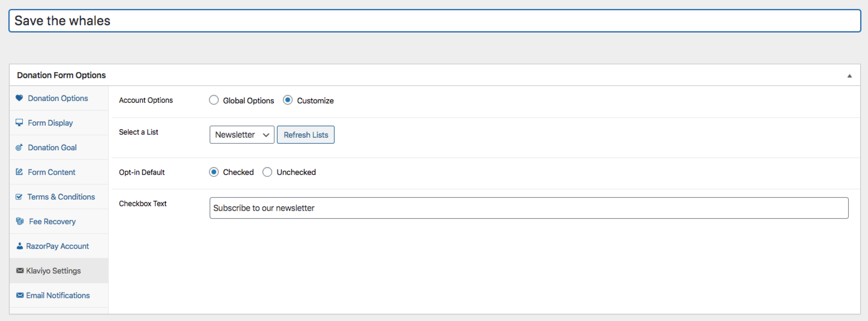Click the coins icon beside Fee Recovery
This screenshot has width=868, height=321.
click(20, 221)
